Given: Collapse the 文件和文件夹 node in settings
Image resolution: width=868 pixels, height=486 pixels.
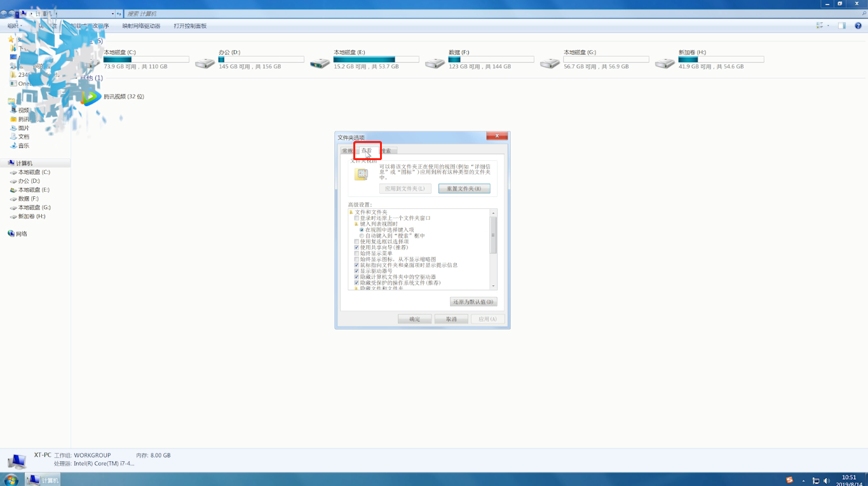Looking at the screenshot, I should (x=351, y=212).
